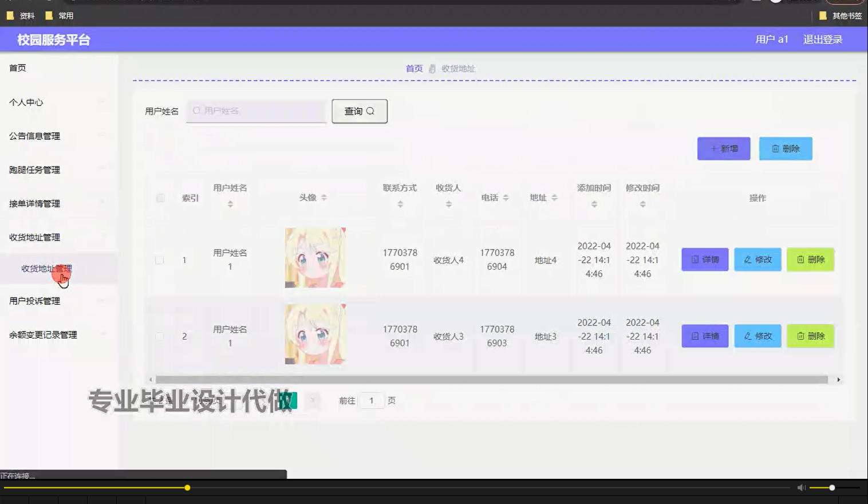
Task: Check the checkbox for row 2
Action: [160, 336]
